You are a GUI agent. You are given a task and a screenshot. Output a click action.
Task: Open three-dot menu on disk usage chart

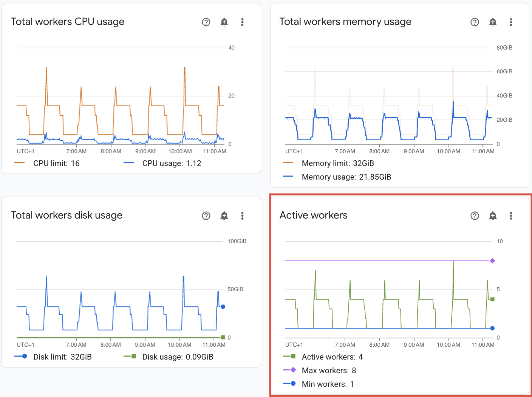pos(242,216)
